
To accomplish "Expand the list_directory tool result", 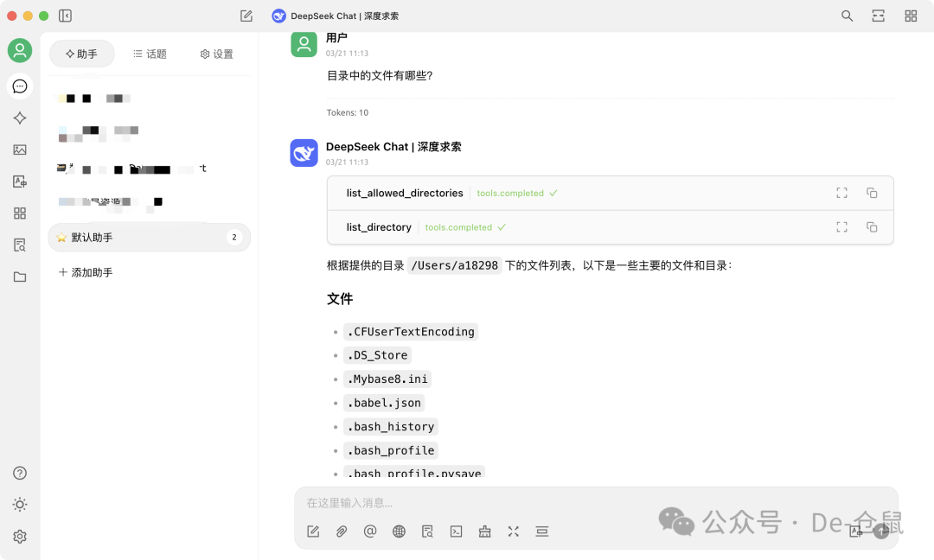I will click(x=841, y=226).
